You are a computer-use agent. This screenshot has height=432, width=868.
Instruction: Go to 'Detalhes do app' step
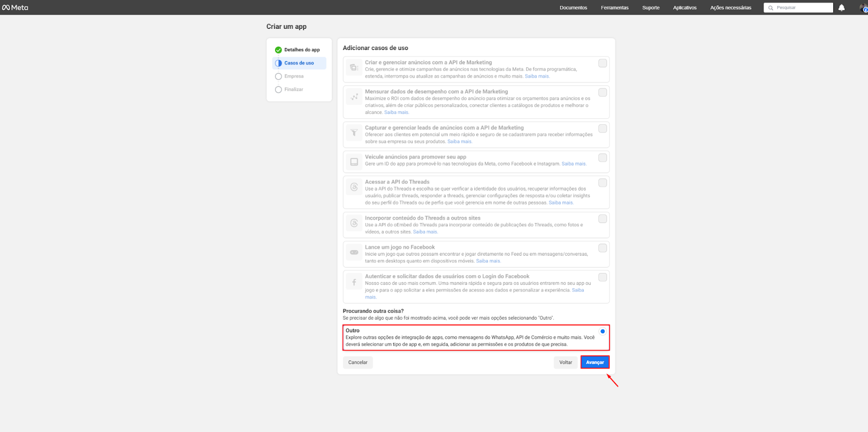(x=302, y=50)
